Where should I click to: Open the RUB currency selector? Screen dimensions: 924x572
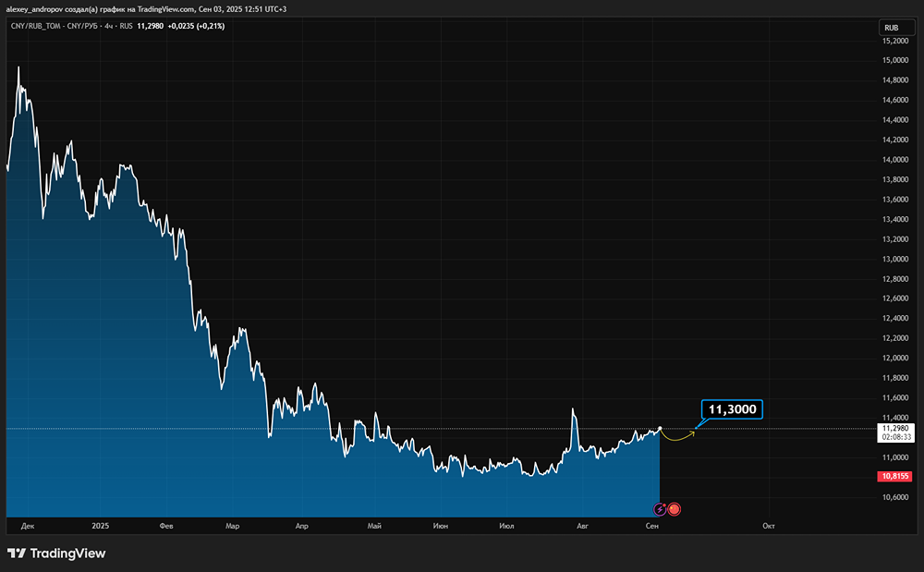tap(895, 28)
